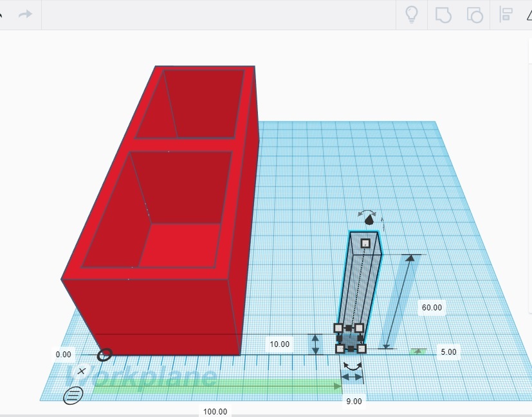Click the back-left white corner handle

(x=338, y=328)
